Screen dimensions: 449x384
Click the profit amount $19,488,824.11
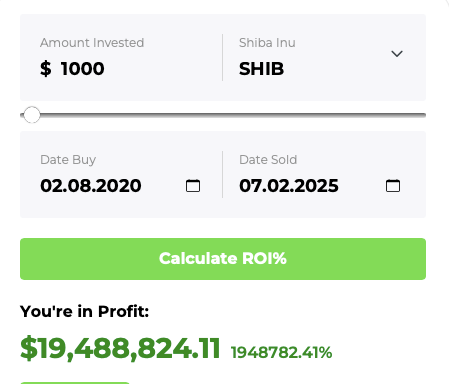tap(120, 349)
